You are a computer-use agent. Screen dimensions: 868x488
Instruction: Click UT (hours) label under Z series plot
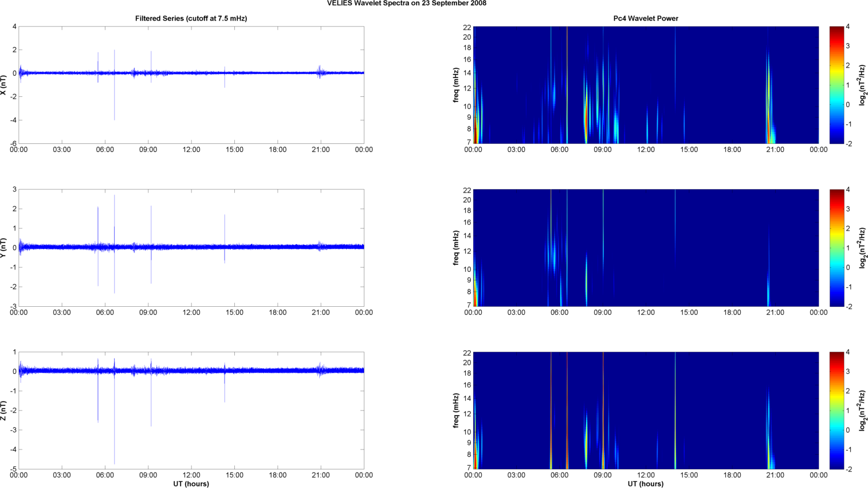pyautogui.click(x=191, y=484)
